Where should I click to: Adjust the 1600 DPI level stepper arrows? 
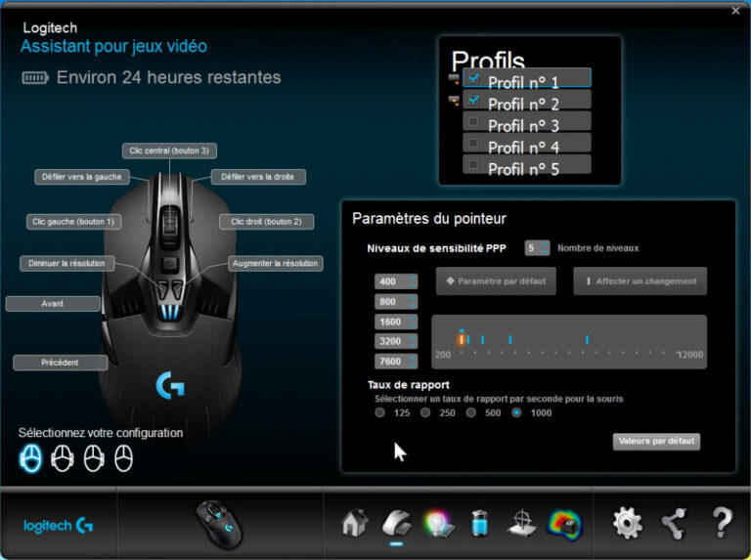click(x=413, y=322)
